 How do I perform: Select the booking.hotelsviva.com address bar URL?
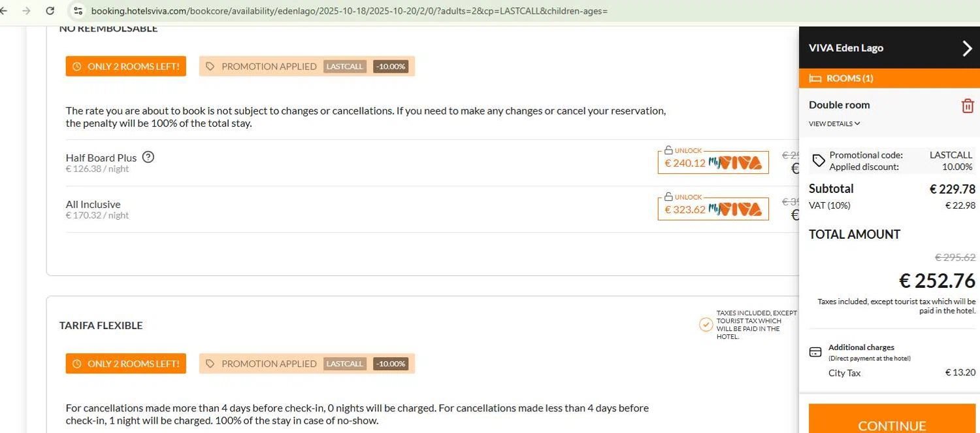pyautogui.click(x=350, y=10)
